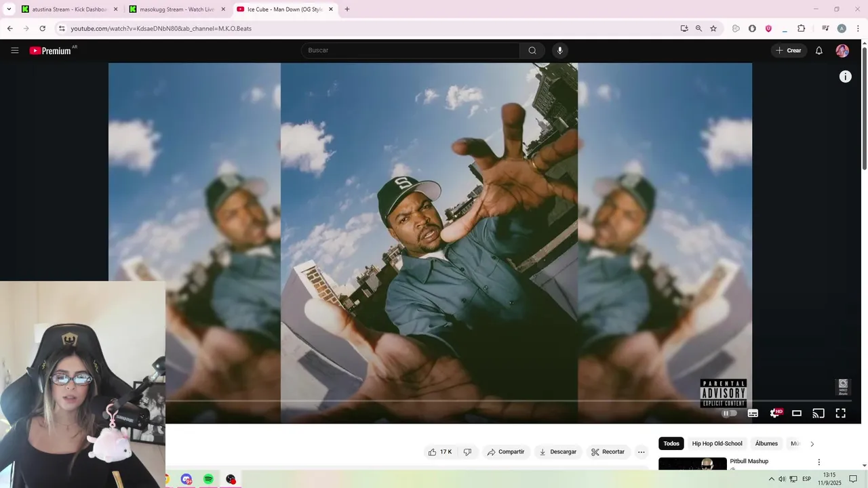
Task: Open Chrome extensions puzzle icon
Action: coord(801,28)
